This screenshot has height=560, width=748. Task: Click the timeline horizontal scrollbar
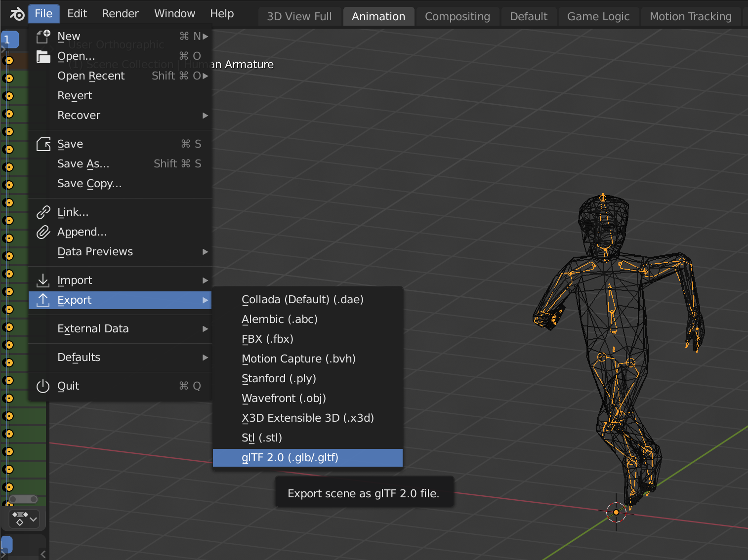(22, 499)
